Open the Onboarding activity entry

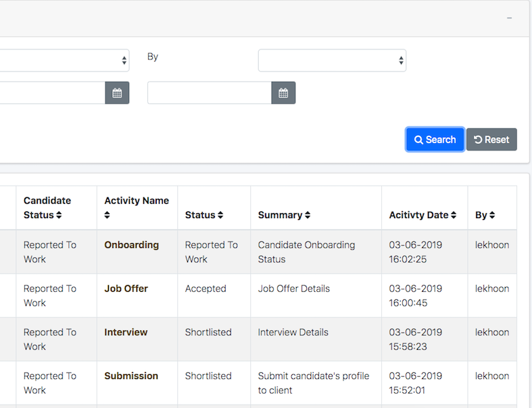point(132,245)
